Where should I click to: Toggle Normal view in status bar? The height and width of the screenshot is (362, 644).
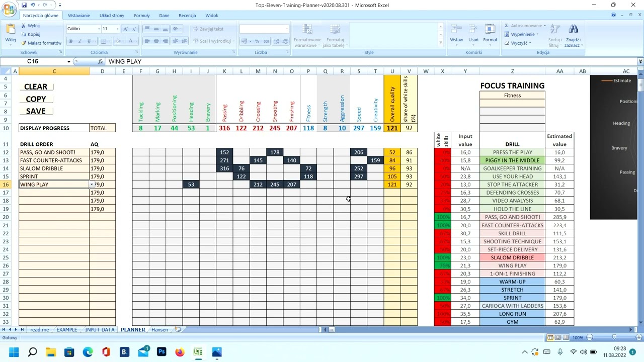550,337
